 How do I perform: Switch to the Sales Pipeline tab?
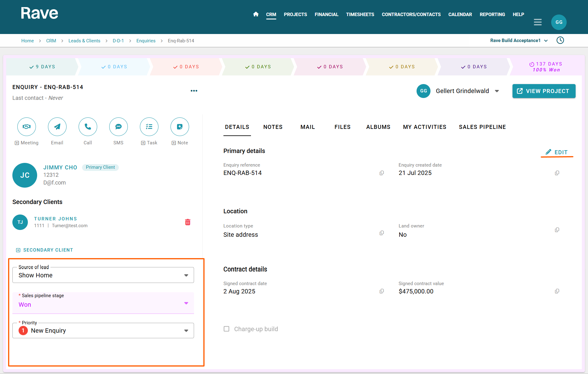tap(482, 127)
